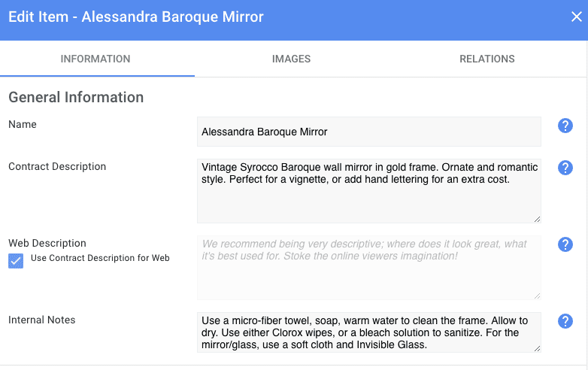Uncheck Use Contract Description for Web checkbox
Screen dimensions: 588x370
pos(16,260)
